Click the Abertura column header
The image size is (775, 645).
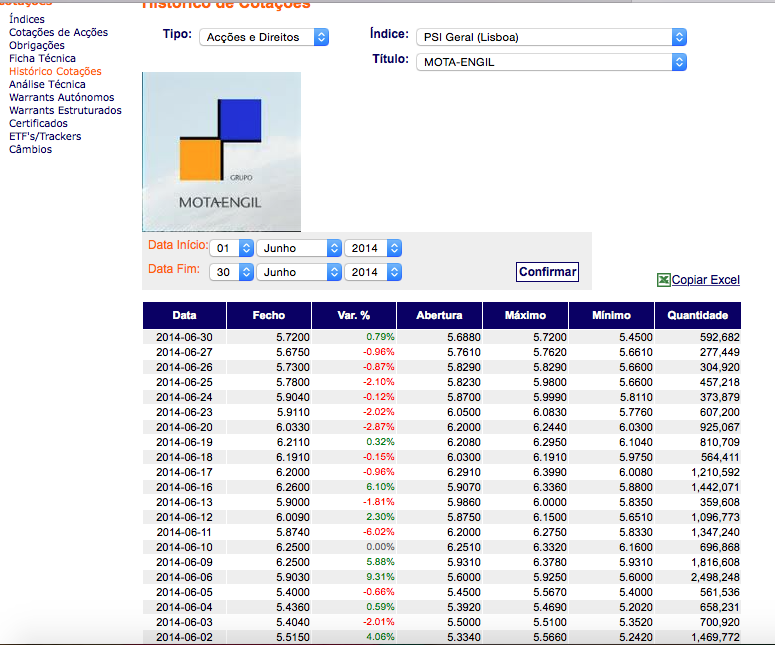439,315
